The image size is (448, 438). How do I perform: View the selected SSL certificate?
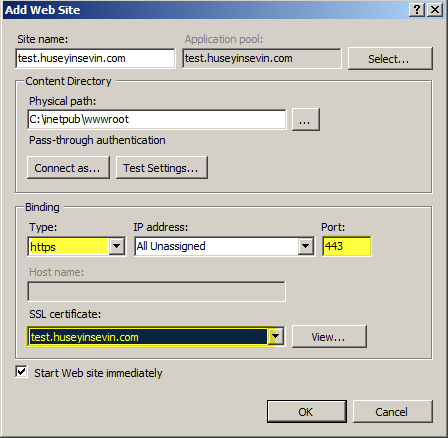pos(329,337)
